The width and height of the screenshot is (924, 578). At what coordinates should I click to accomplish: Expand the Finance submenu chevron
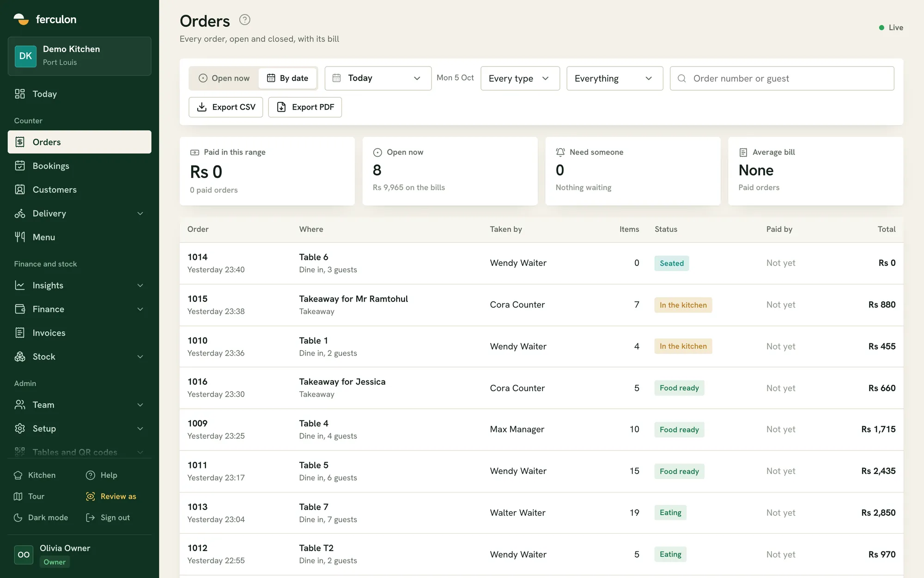click(x=140, y=309)
